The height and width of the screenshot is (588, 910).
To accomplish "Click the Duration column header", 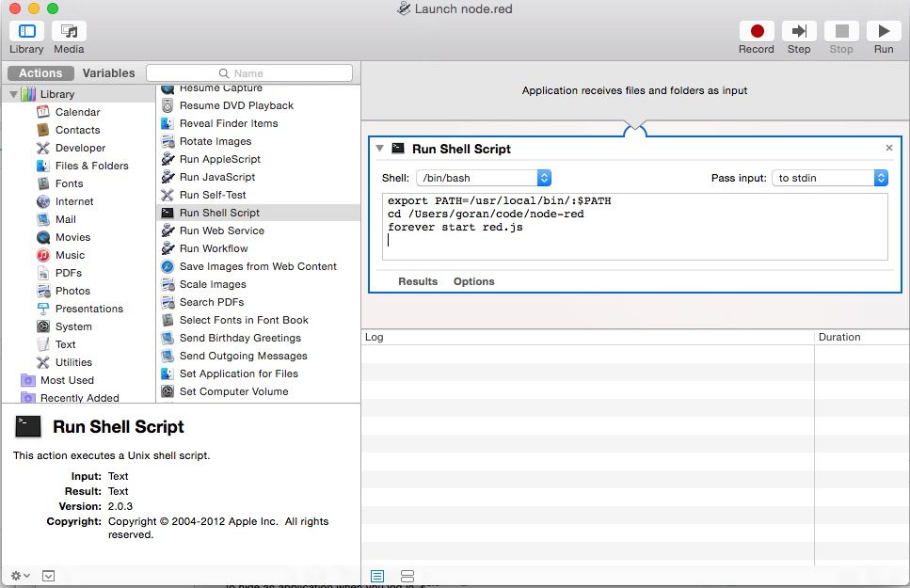I will 862,337.
